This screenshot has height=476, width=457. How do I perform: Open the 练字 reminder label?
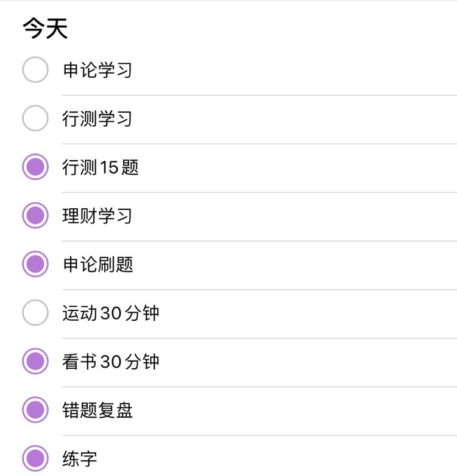click(80, 459)
